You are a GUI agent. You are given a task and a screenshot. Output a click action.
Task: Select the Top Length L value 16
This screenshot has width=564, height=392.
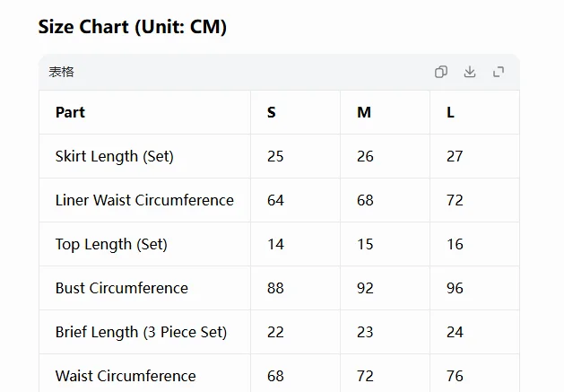[455, 244]
